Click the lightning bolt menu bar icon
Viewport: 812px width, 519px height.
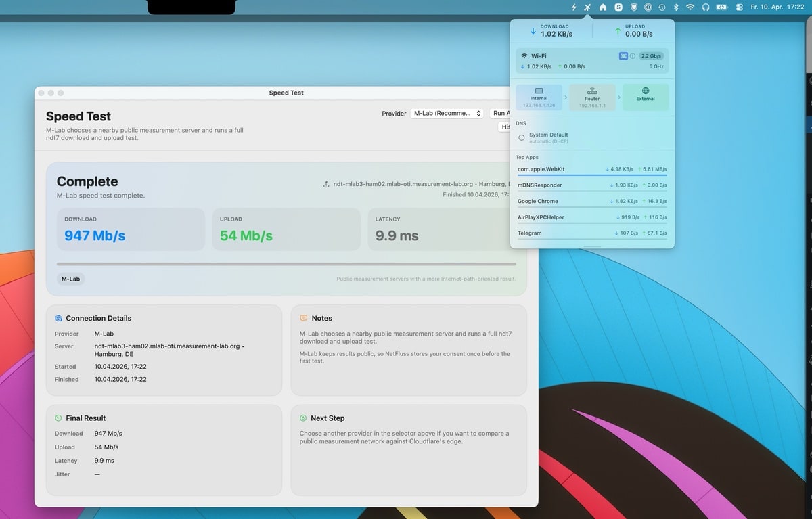click(x=574, y=7)
